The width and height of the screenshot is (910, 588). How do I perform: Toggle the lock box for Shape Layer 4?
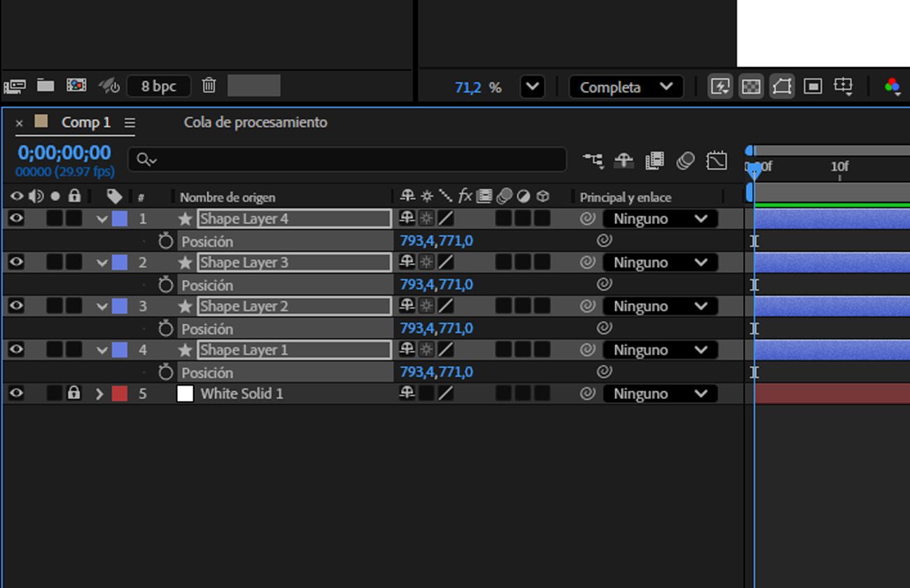tap(73, 218)
